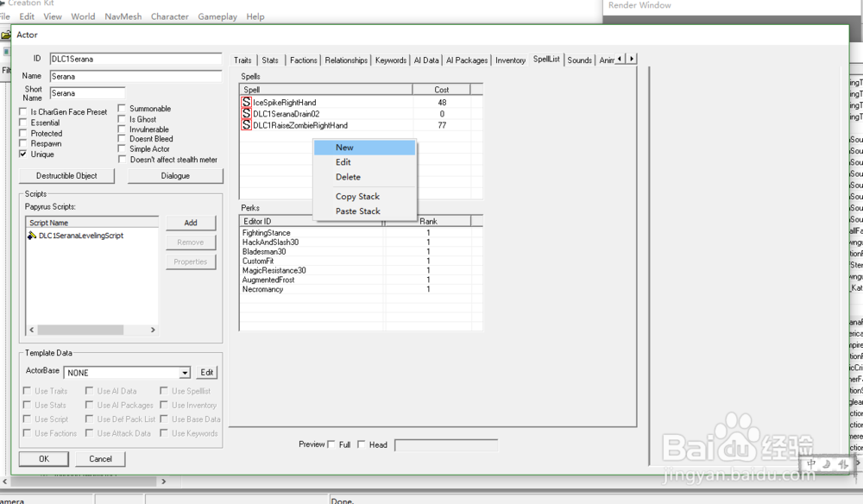Enable the Preview Head checkbox
863x504 pixels.
[x=362, y=444]
